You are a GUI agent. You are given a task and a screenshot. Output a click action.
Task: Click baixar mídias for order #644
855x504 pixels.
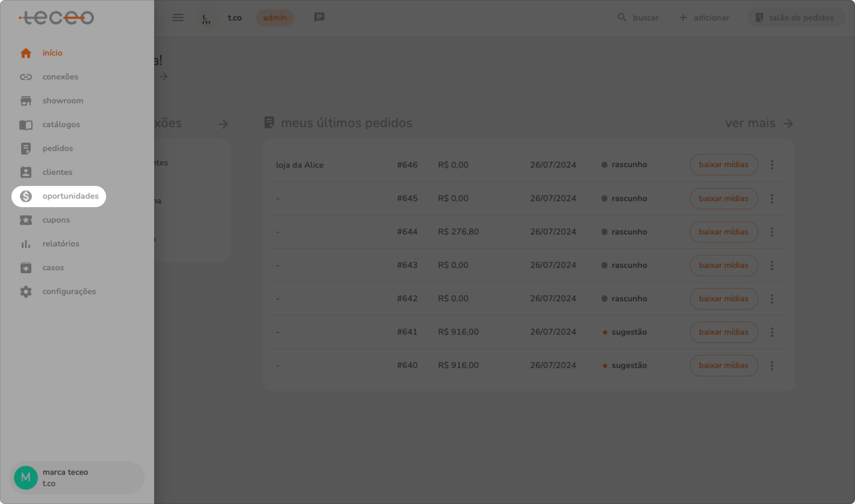coord(723,232)
